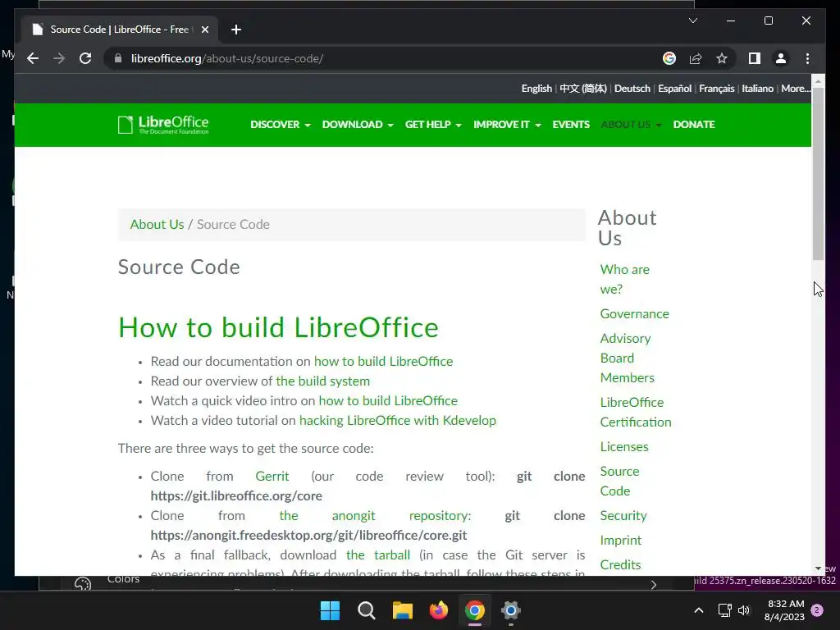Go back using the browser back arrow
The width and height of the screenshot is (840, 630).
click(33, 58)
